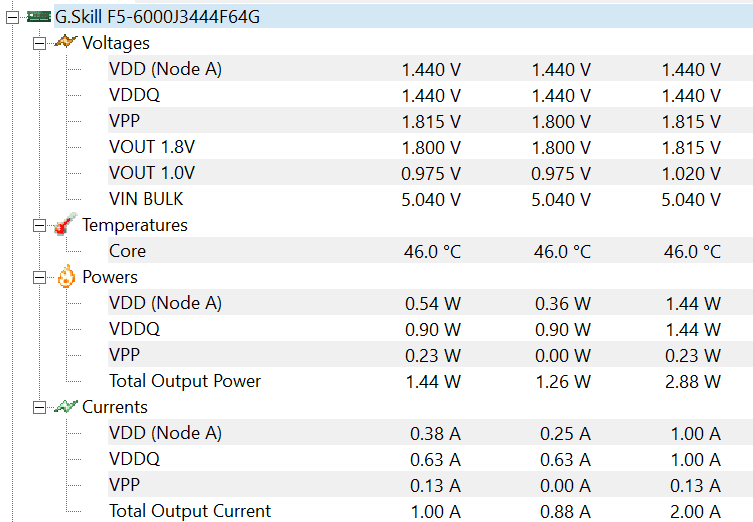
Task: Click the 0.54 W VDD power value
Action: pyautogui.click(x=433, y=303)
